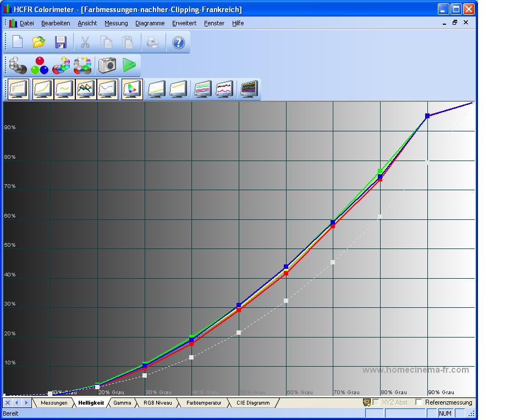Open the Messung menu

click(x=116, y=23)
